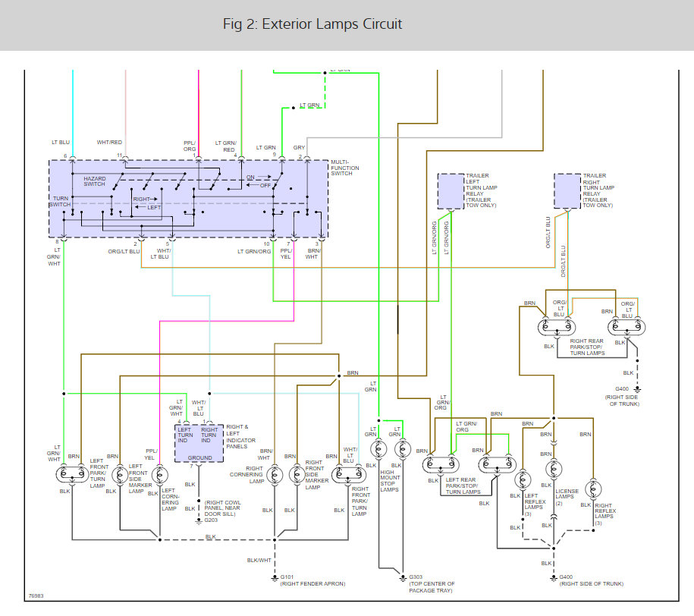Image resolution: width=694 pixels, height=616 pixels.
Task: Select the G303 ground symbol
Action: coord(403,578)
